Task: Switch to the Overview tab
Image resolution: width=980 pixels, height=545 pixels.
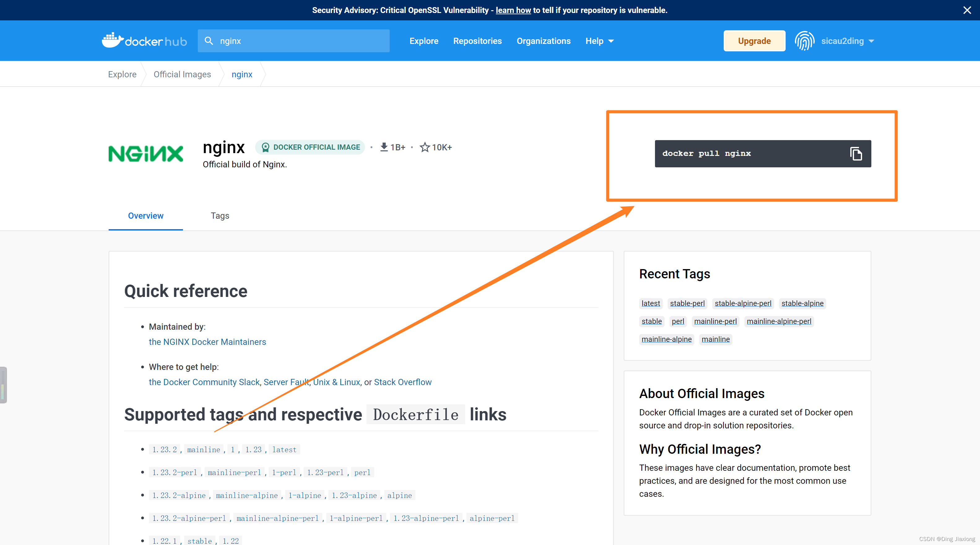Action: [146, 216]
